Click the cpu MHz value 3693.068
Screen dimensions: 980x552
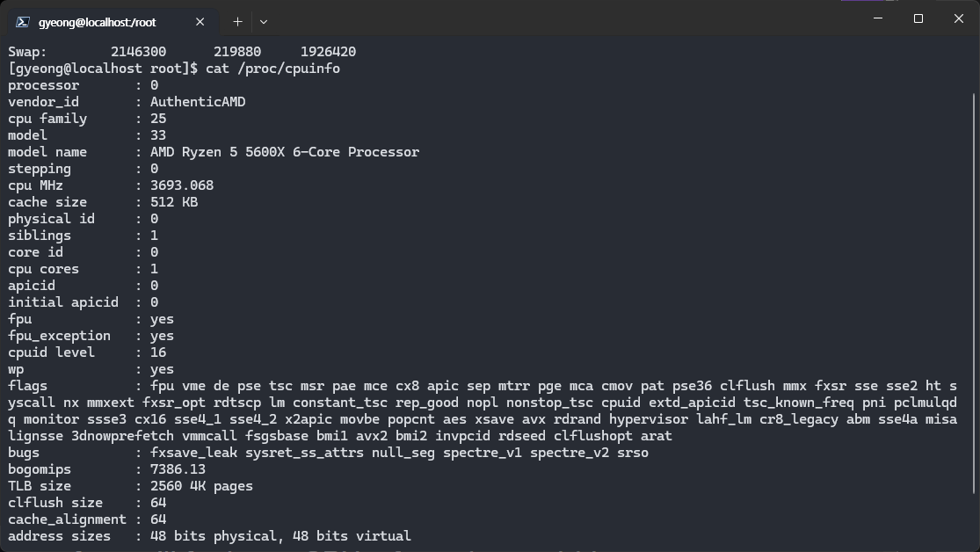point(182,185)
